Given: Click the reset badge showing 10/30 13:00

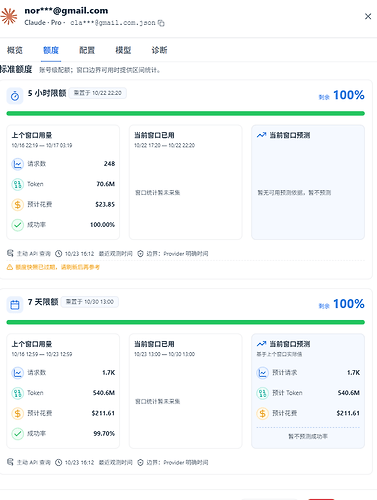Looking at the screenshot, I should [90, 302].
